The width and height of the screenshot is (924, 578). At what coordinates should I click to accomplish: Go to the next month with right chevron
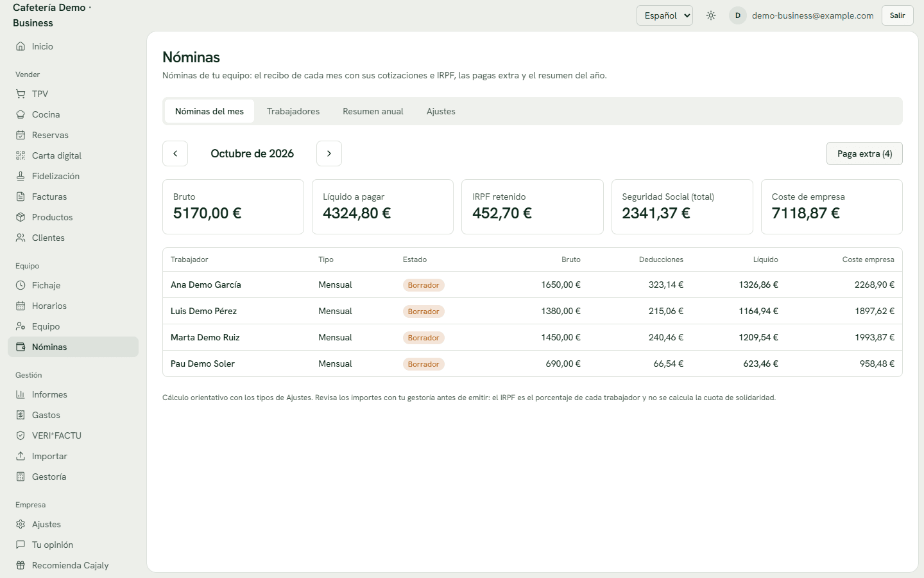pos(329,153)
